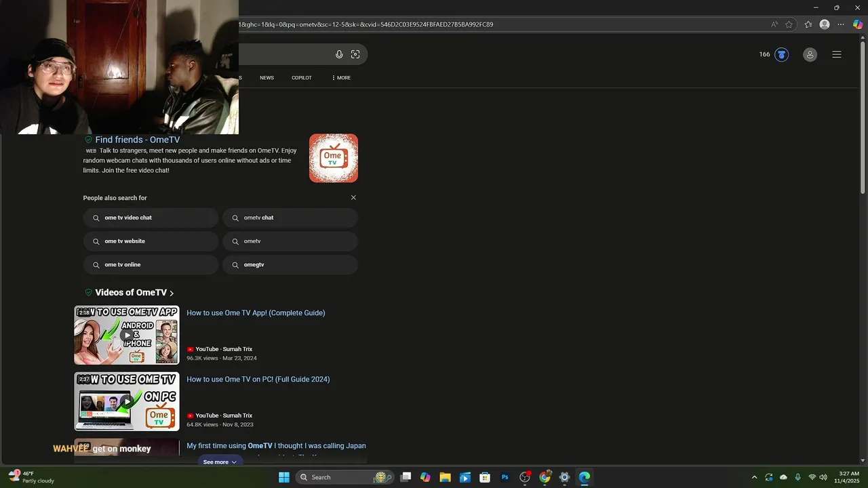Open Chrome from taskbar
The width and height of the screenshot is (868, 488).
[x=545, y=477]
